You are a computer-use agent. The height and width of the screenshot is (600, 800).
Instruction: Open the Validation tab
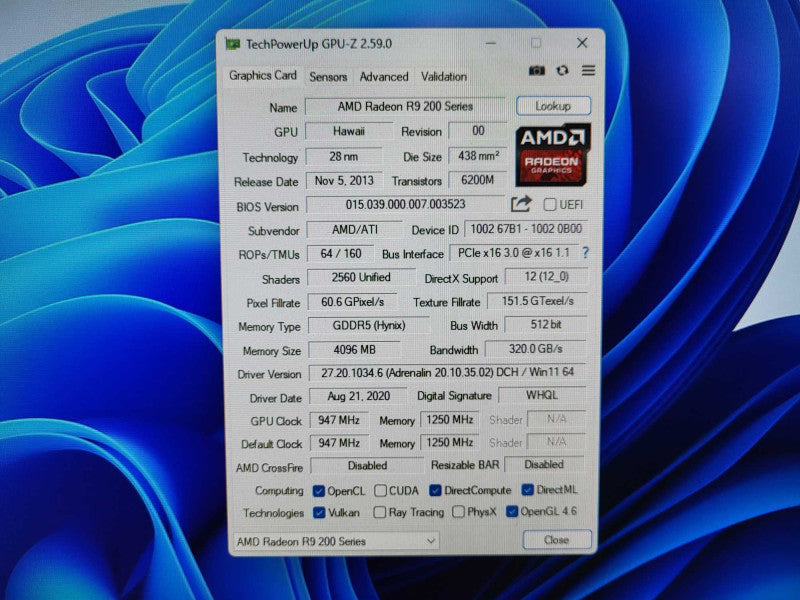point(443,77)
